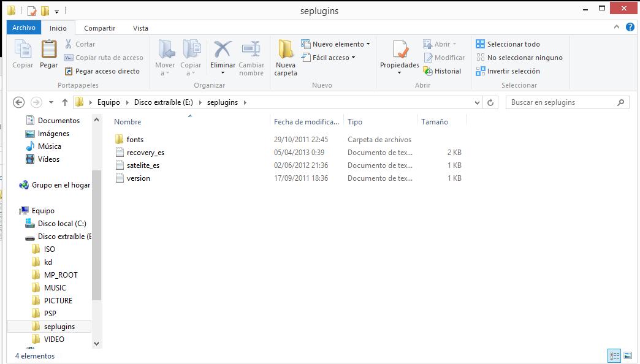Screen dimensions: 640x364
Task: Select the PSP folder in navigation tree
Action: 50,314
